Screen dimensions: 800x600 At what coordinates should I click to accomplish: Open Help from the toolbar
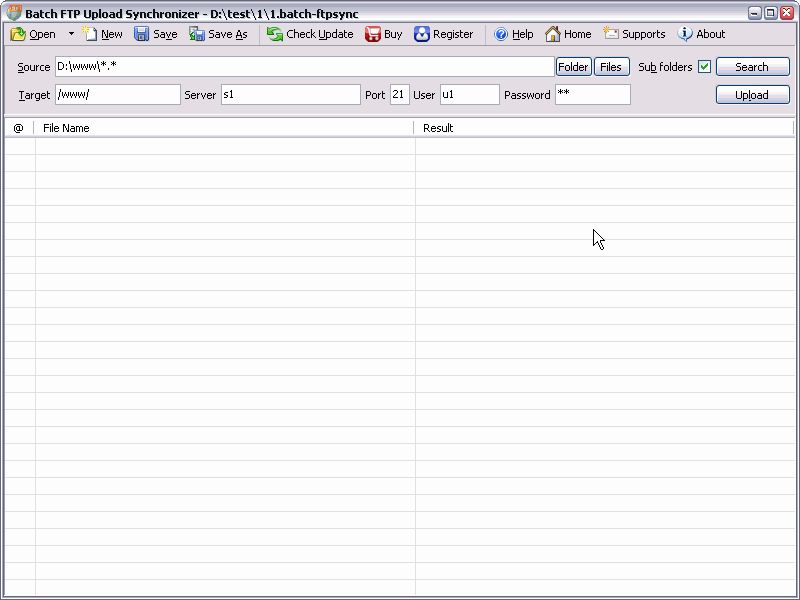502,34
